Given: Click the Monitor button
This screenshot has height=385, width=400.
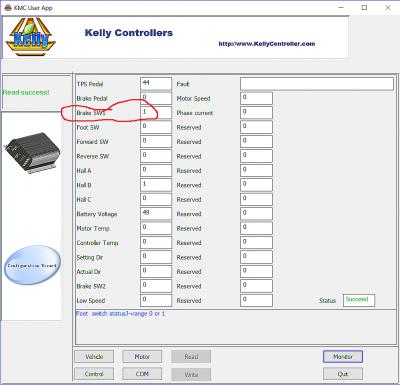Looking at the screenshot, I should pos(343,357).
